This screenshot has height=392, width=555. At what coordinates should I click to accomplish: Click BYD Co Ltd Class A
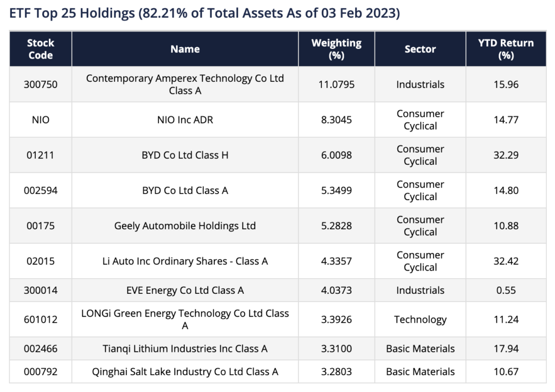pyautogui.click(x=185, y=190)
